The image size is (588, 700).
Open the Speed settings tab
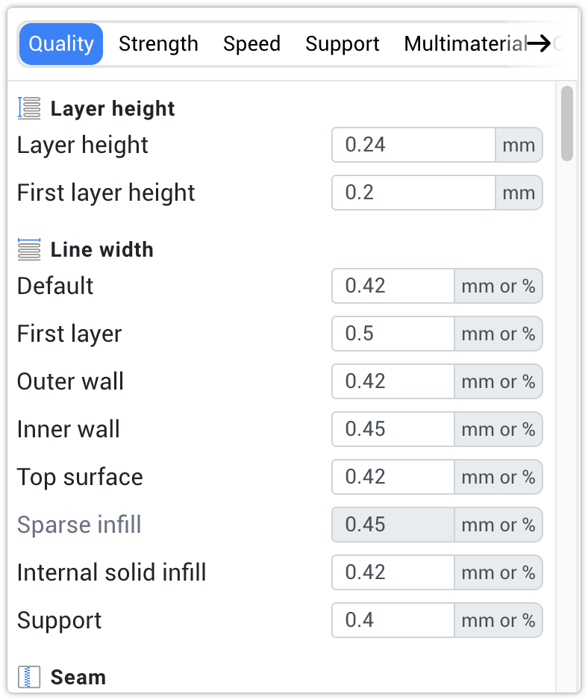pyautogui.click(x=251, y=44)
